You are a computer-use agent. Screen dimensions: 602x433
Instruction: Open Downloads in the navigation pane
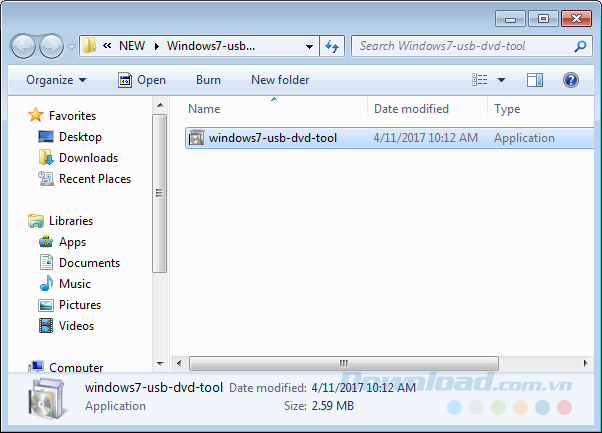tap(88, 158)
